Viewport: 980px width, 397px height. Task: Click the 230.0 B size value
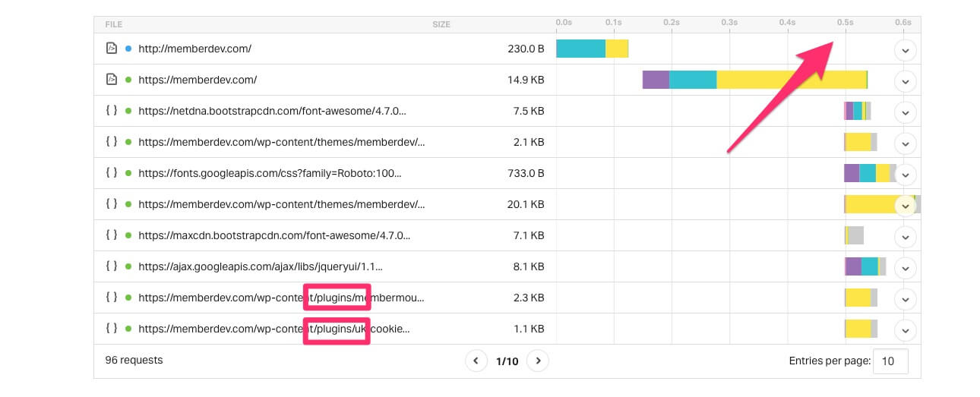pos(526,49)
